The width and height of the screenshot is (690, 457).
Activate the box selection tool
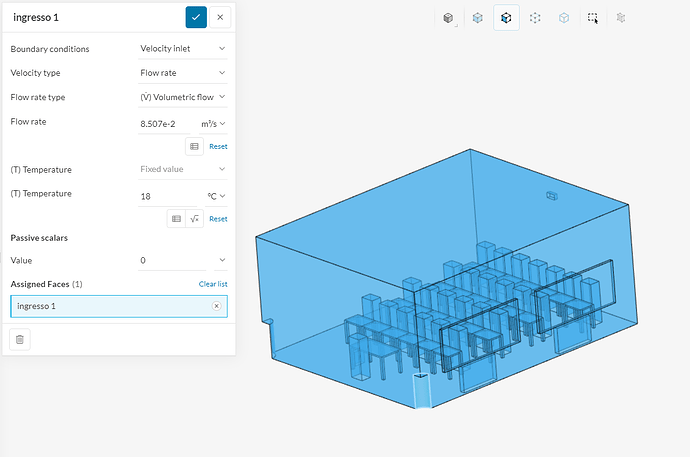click(x=593, y=18)
